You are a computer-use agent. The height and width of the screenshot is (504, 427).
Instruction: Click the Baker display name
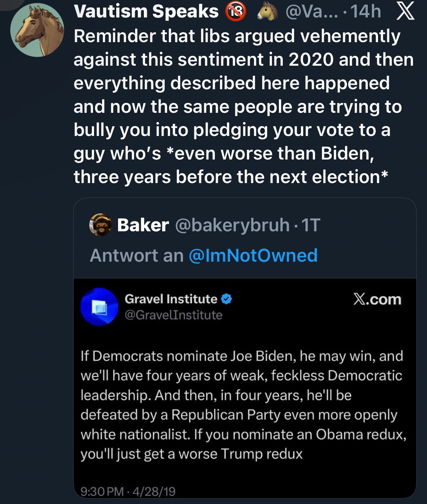pos(143,225)
